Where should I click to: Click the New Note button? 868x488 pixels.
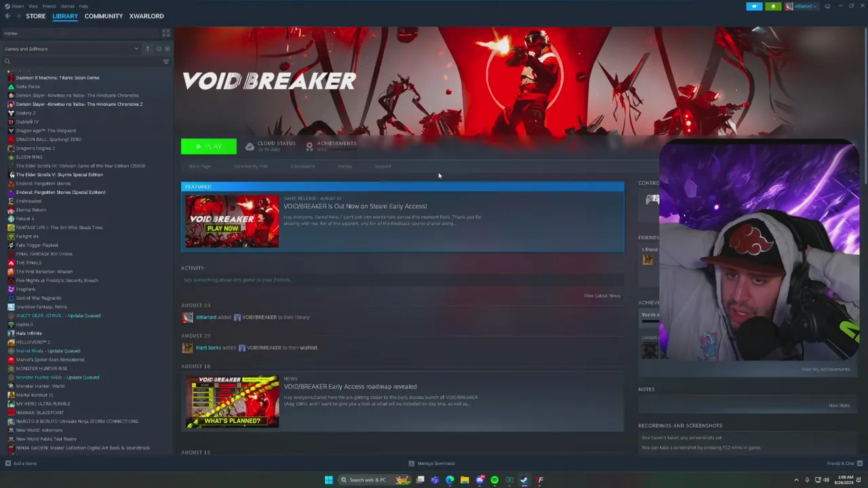(839, 405)
